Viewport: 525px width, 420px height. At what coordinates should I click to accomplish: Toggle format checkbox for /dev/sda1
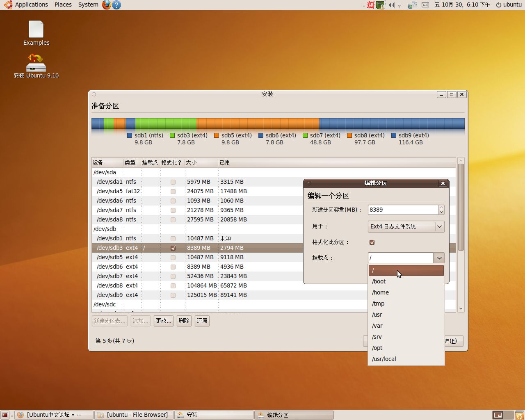coord(173,182)
